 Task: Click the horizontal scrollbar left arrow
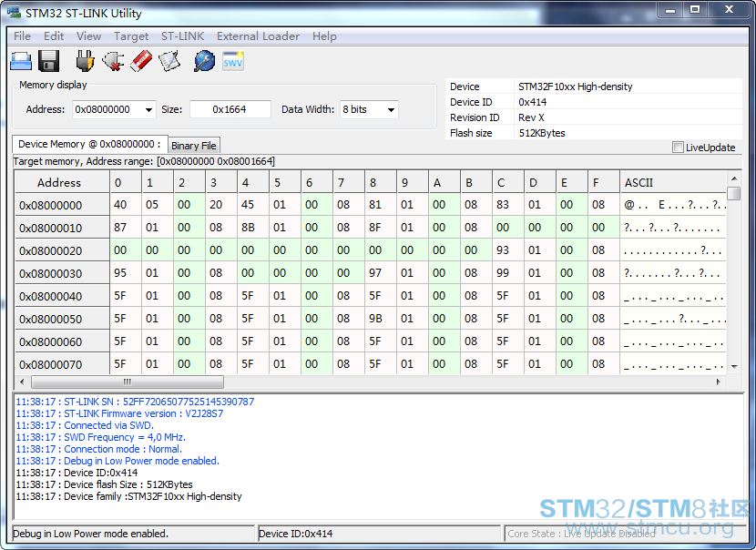[x=22, y=382]
